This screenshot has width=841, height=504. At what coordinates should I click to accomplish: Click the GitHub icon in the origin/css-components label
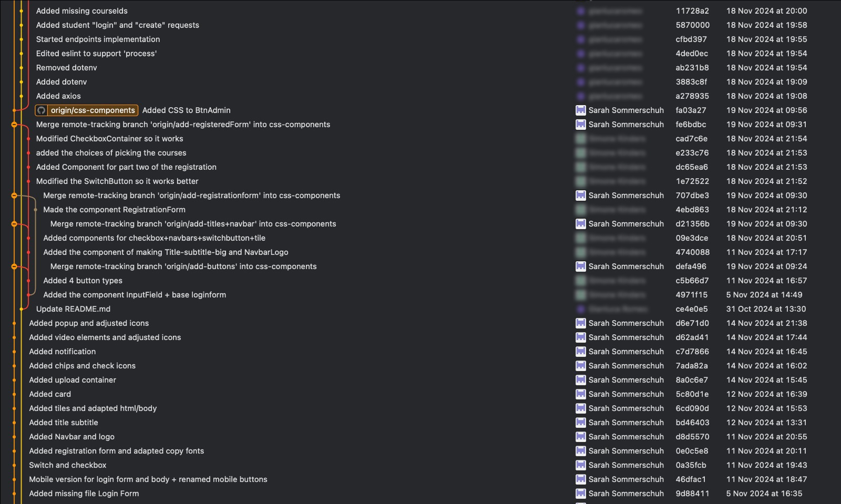[42, 110]
